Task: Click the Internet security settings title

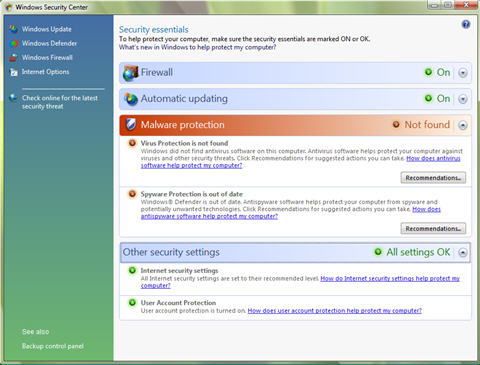Action: pyautogui.click(x=179, y=271)
